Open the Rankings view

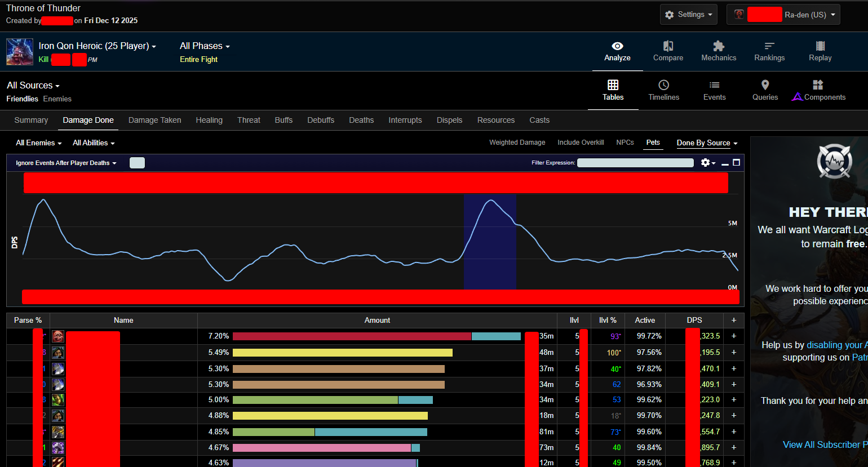coord(769,51)
